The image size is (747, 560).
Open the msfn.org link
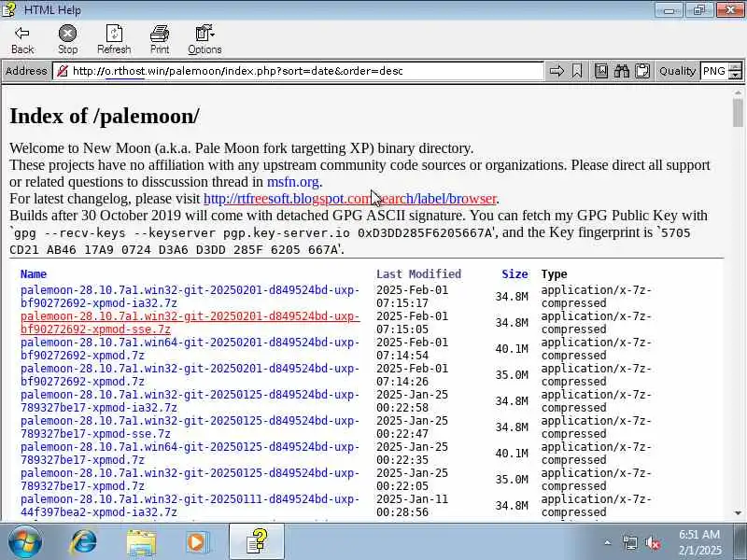(x=292, y=182)
